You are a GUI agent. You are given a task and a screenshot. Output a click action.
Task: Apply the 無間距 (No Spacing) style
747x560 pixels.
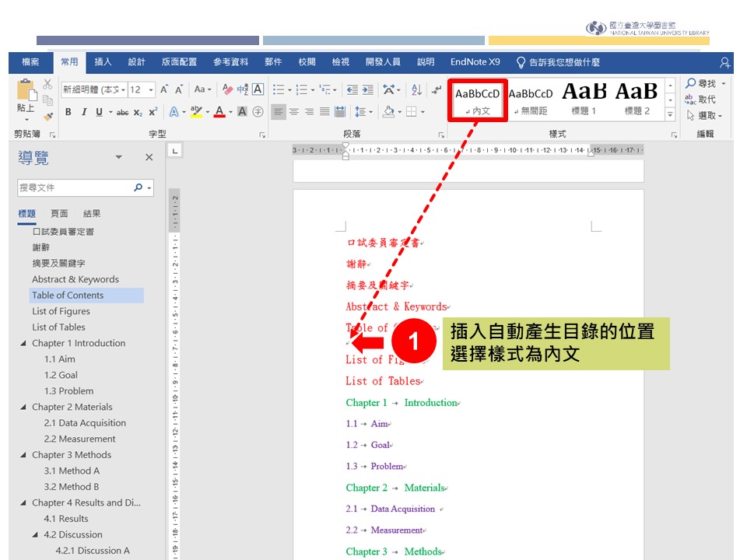click(x=531, y=100)
